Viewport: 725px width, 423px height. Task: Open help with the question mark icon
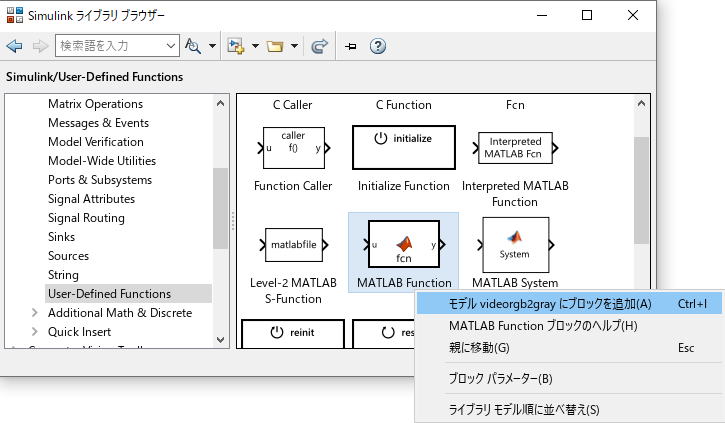(378, 46)
